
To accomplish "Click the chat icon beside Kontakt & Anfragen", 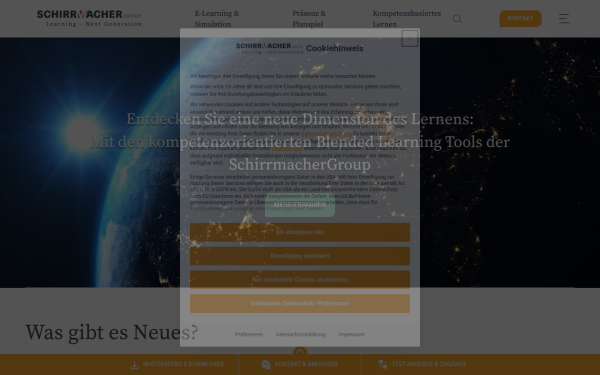I will (x=266, y=365).
